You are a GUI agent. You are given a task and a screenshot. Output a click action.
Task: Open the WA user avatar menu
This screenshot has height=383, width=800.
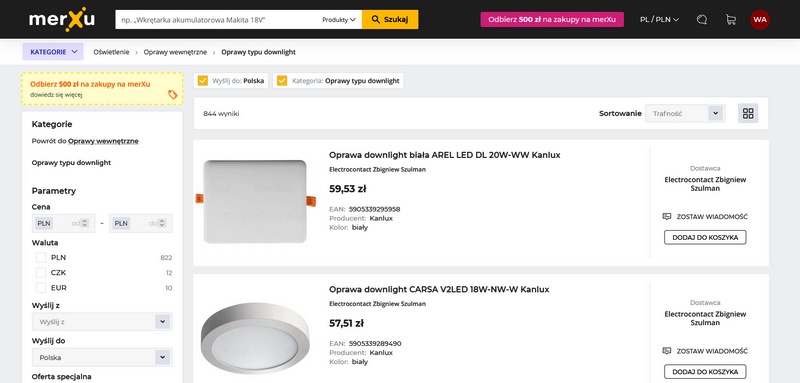point(760,19)
